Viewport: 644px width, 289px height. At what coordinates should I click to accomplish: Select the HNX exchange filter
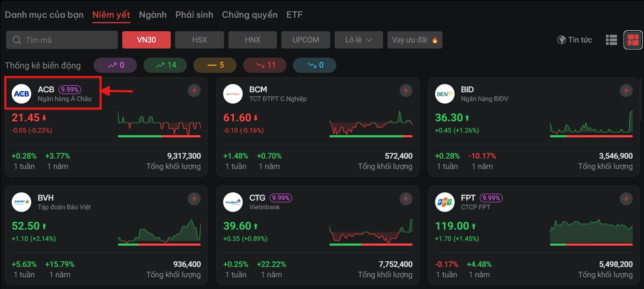pos(252,40)
